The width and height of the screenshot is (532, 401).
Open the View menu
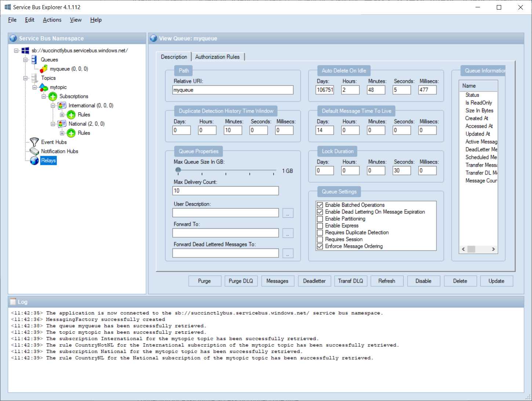[x=76, y=20]
